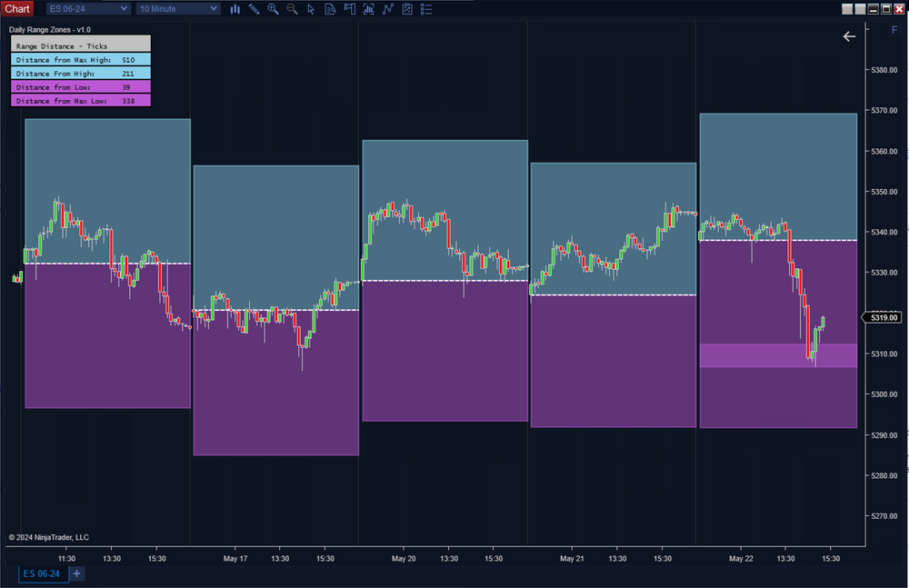Open the chart Properties list icon
The height and width of the screenshot is (588, 909).
[426, 8]
